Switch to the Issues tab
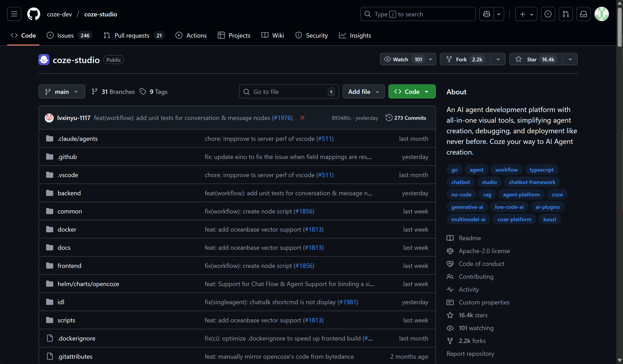The width and height of the screenshot is (623, 364). (69, 35)
